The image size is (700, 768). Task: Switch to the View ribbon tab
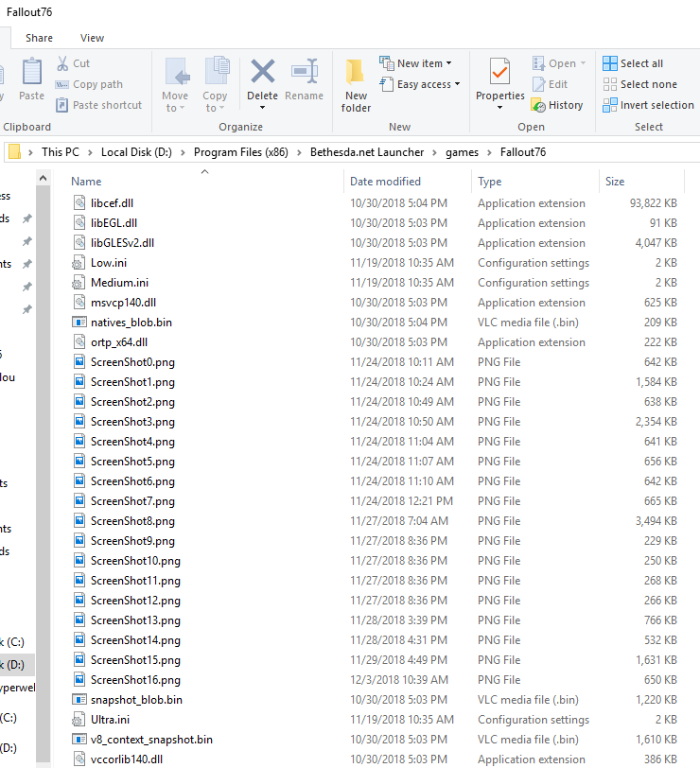(x=92, y=38)
